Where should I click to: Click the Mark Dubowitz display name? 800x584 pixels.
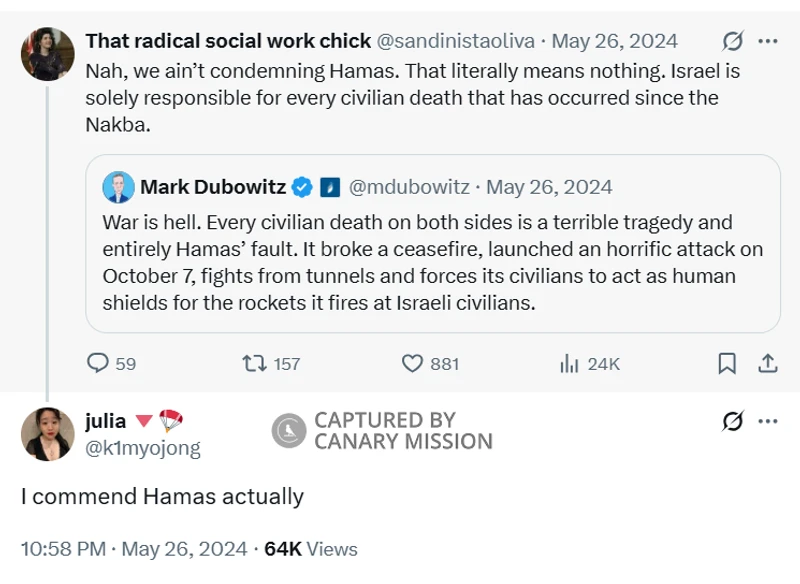tap(213, 187)
